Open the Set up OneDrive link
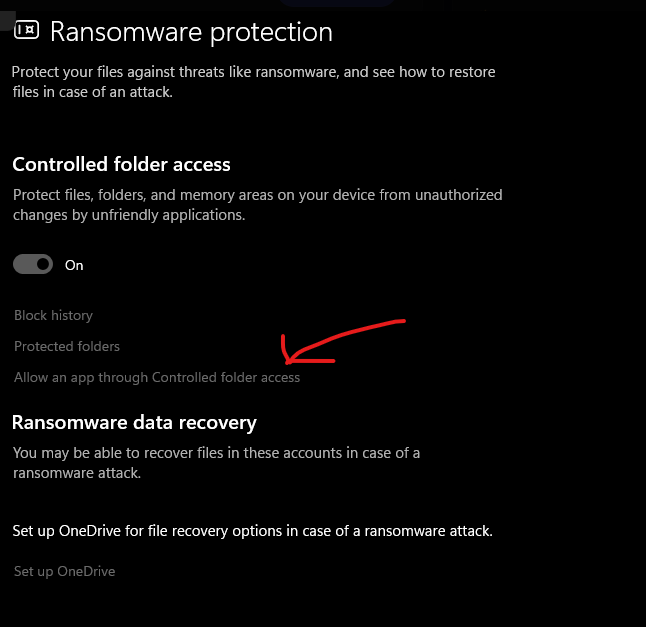The width and height of the screenshot is (646, 627). 64,571
